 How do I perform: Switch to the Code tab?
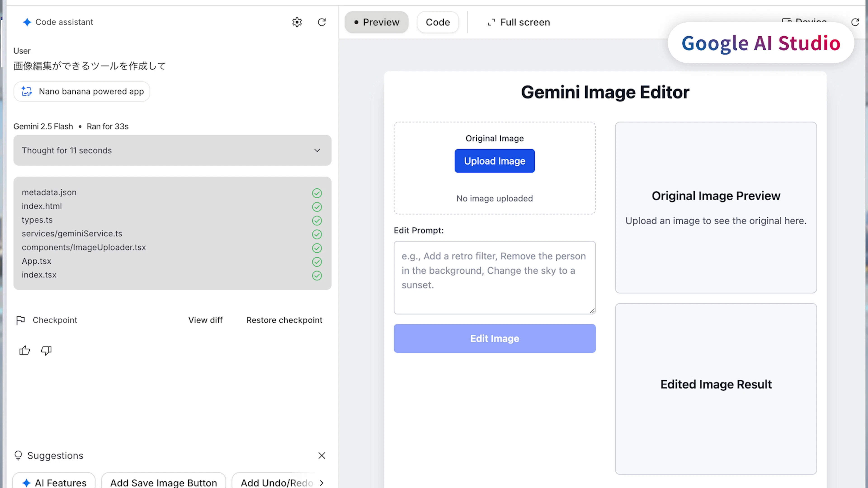tap(438, 22)
